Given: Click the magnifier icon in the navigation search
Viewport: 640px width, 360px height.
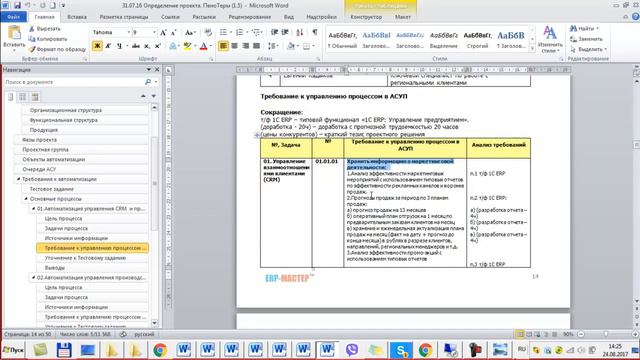Looking at the screenshot, I should click(x=148, y=82).
